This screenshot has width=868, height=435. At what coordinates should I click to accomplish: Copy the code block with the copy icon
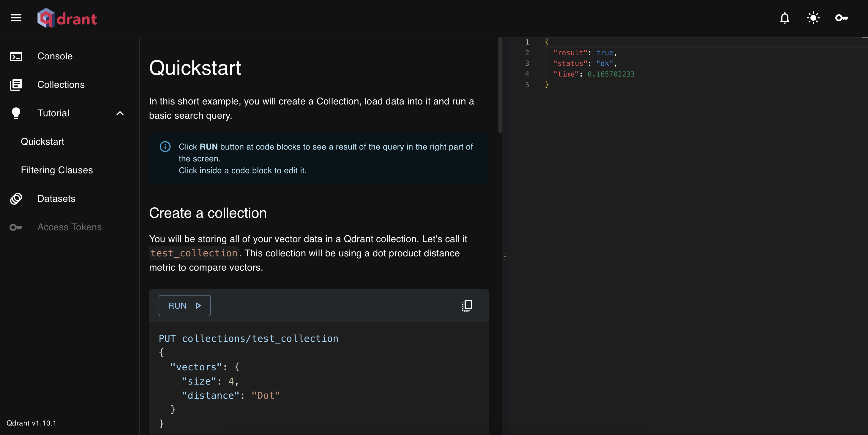click(x=467, y=305)
